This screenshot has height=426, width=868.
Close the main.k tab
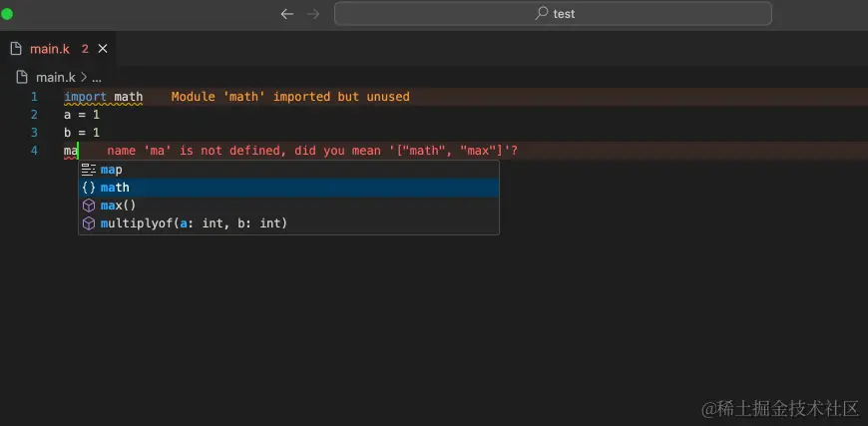point(103,49)
